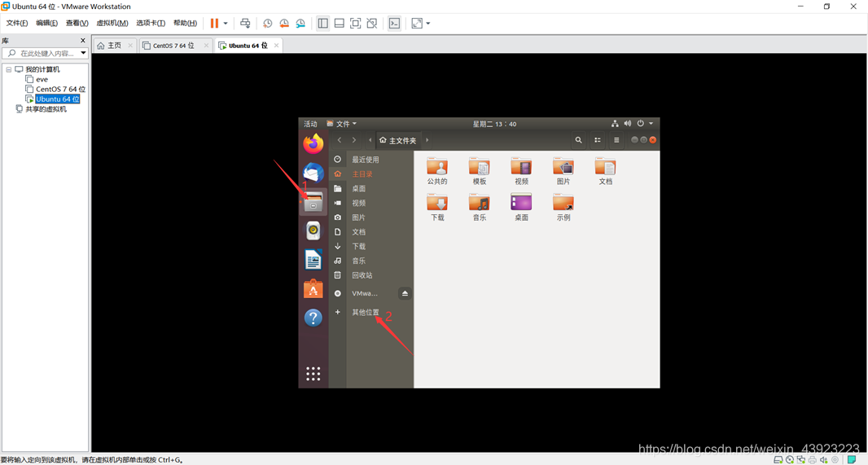Click the CD/DVD status bar icon
This screenshot has height=465, width=868.
click(x=789, y=459)
